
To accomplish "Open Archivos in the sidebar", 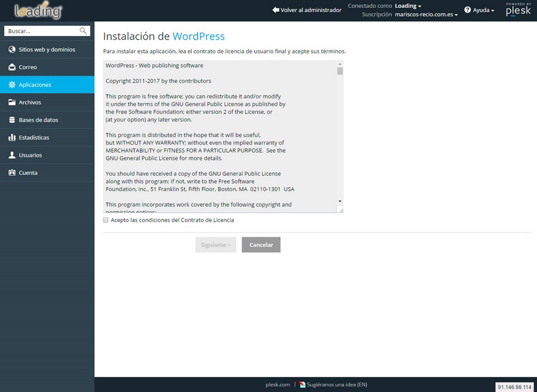I will coord(47,102).
